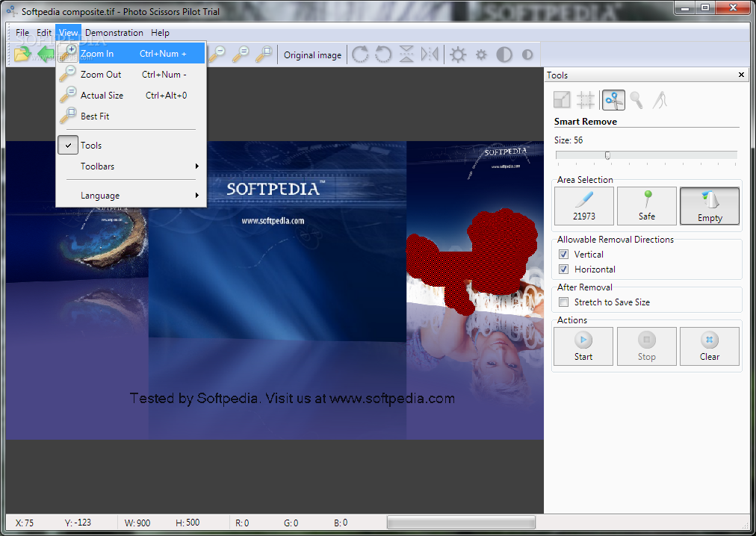Flip image horizontally
This screenshot has height=536, width=756.
430,54
